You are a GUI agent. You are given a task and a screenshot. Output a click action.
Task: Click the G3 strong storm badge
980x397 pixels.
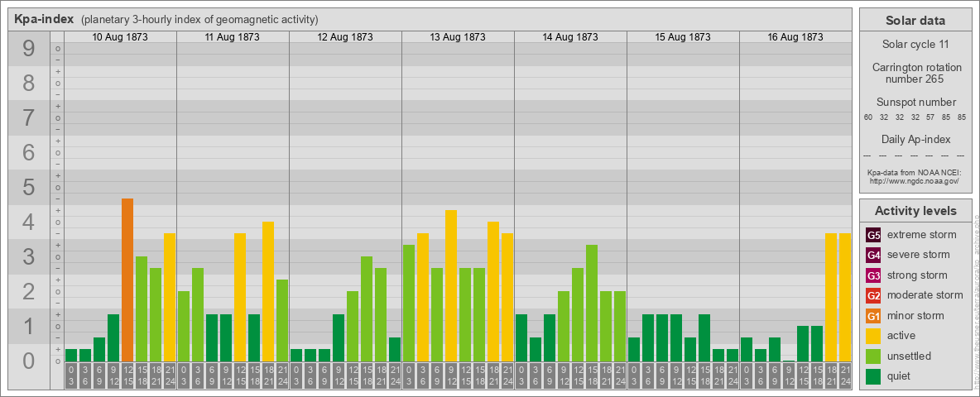click(873, 275)
